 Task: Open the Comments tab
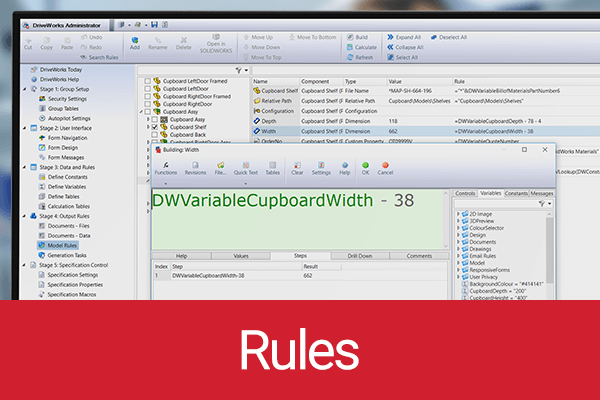coord(419,256)
